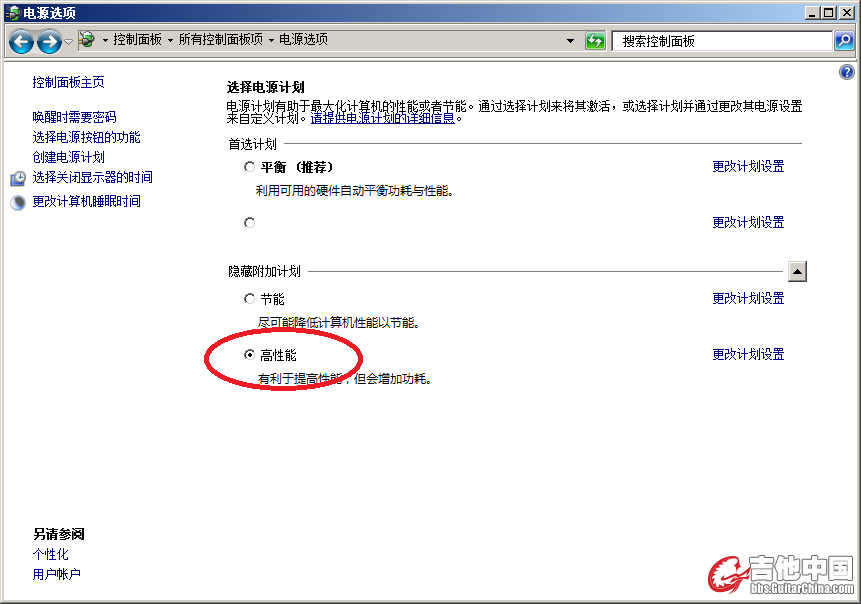Select the 节能 power plan radio button
Screen dimensions: 861x604
point(250,299)
